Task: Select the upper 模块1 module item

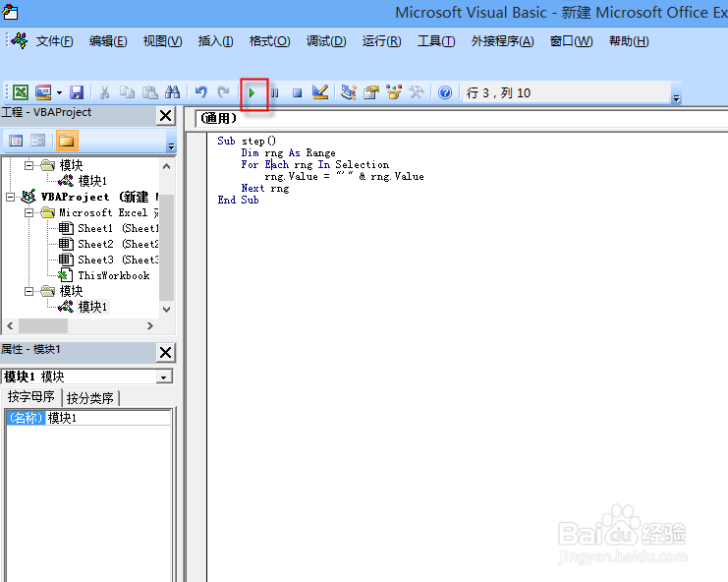Action: point(92,181)
